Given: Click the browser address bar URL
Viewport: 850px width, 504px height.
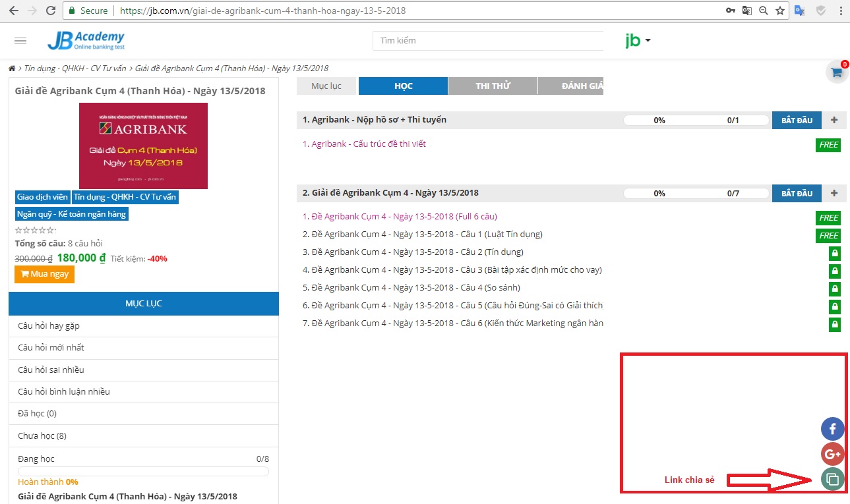Looking at the screenshot, I should [x=263, y=11].
